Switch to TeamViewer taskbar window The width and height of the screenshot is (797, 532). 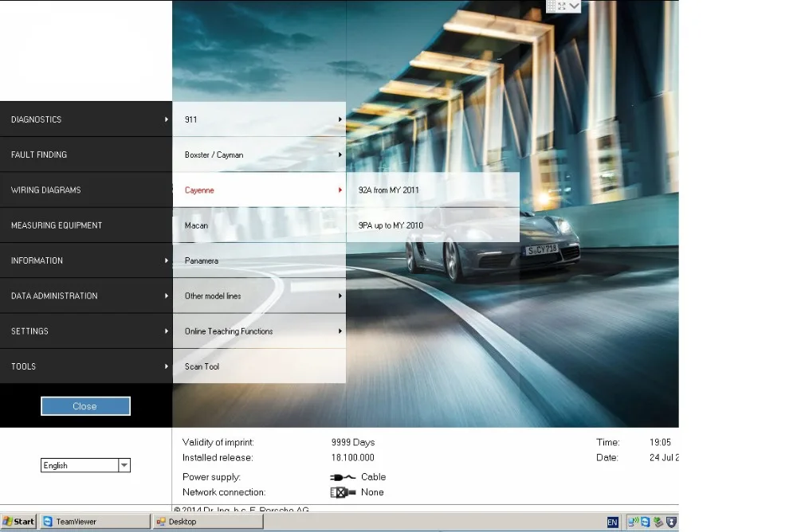pos(95,522)
